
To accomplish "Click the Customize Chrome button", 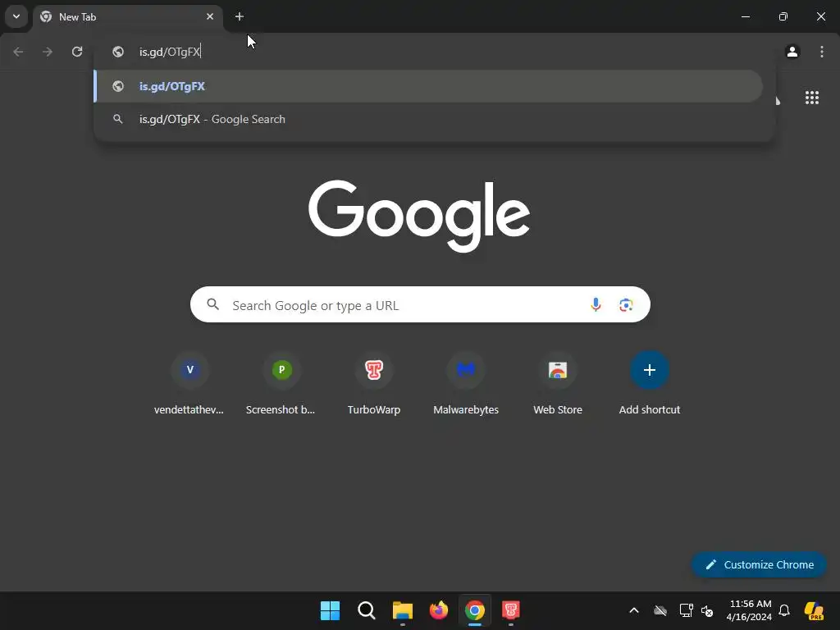I will 759,564.
